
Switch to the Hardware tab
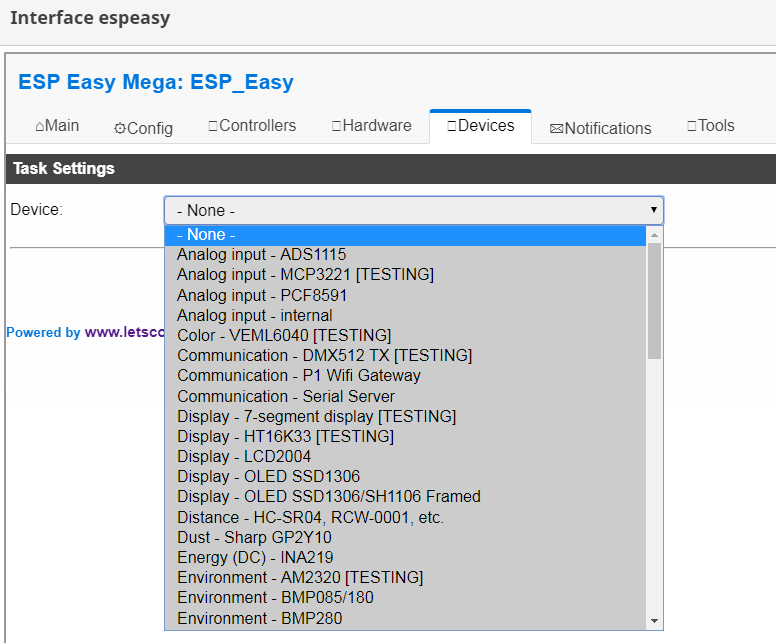click(371, 126)
